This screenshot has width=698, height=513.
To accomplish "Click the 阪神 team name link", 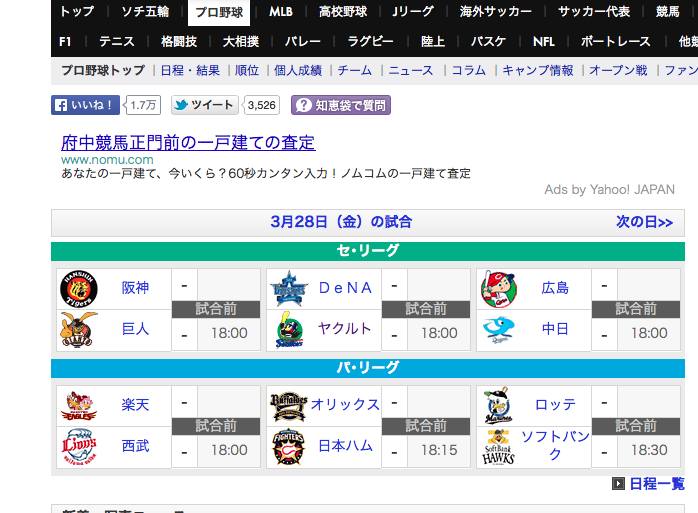I will 135,288.
